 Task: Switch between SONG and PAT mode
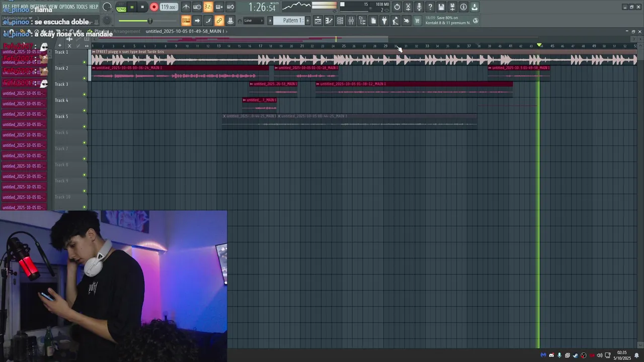(x=121, y=8)
